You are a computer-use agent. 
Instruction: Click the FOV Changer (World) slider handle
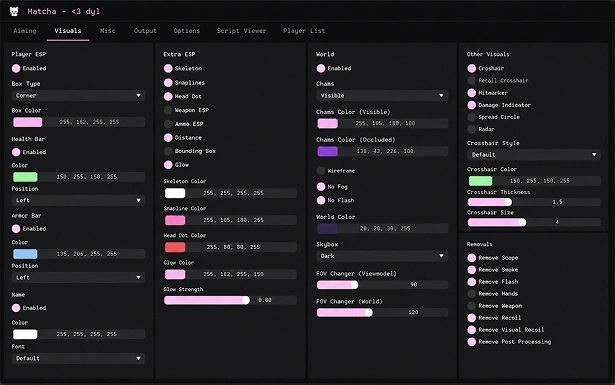pos(369,312)
